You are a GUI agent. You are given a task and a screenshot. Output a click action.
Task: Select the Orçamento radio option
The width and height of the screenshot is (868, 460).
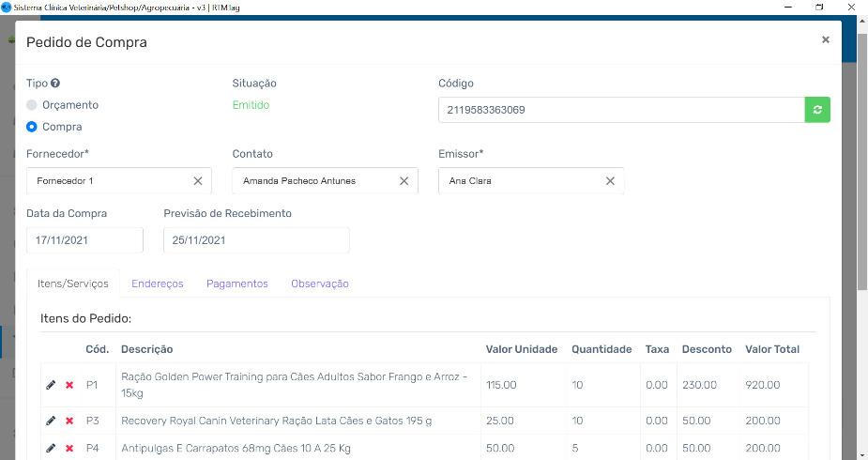[x=32, y=104]
